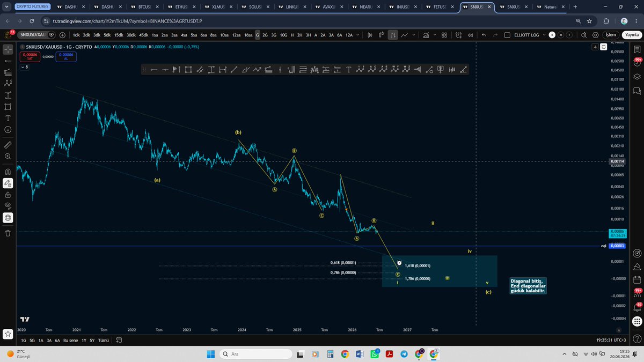644x362 pixels.
Task: Open the Indicators icon in top toolbar
Action: 426,35
